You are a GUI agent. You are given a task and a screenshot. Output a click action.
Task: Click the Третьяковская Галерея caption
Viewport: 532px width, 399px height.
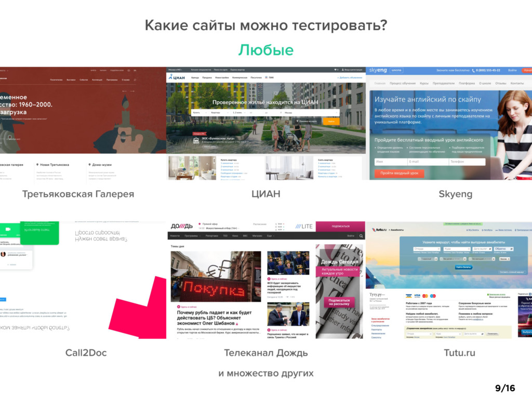[x=78, y=194]
